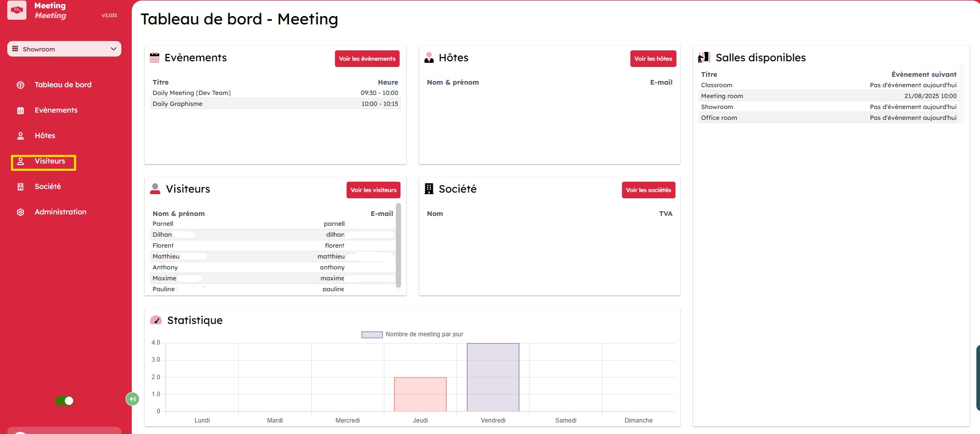Click the Voir les hôtes button
Viewport: 980px width, 434px height.
(x=653, y=59)
